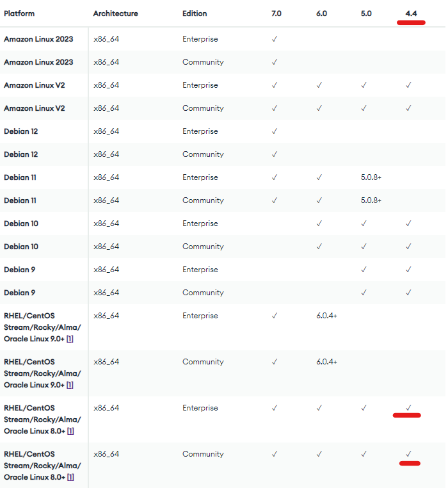Screen dimensions: 448x488
Task: Open footnote [1] in RHEL 9.0+ Community row
Action: (70, 385)
